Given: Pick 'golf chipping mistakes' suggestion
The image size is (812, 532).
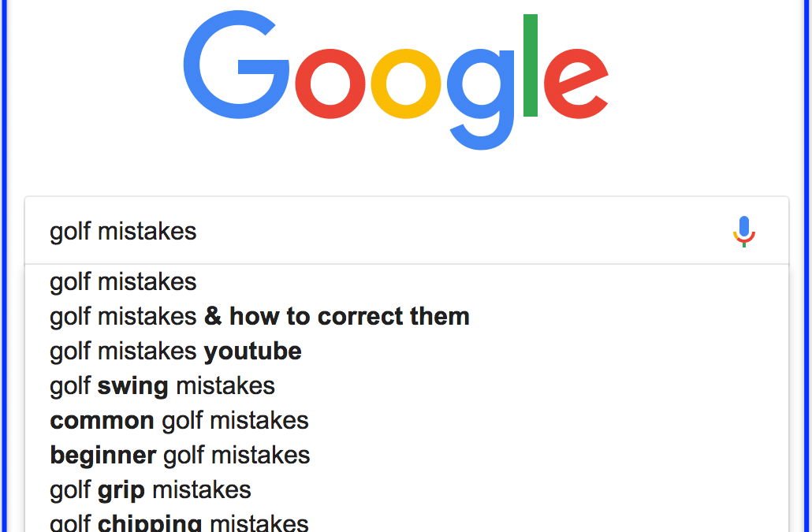Looking at the screenshot, I should pos(407,521).
